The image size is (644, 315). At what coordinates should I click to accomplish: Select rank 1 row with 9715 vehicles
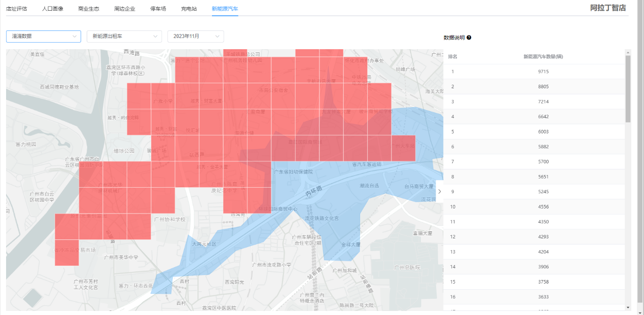click(534, 72)
